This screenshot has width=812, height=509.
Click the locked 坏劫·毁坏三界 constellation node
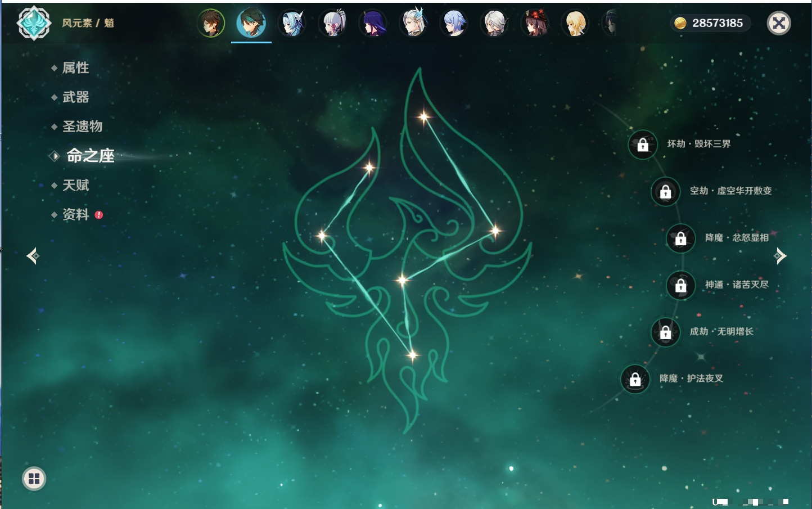(643, 145)
